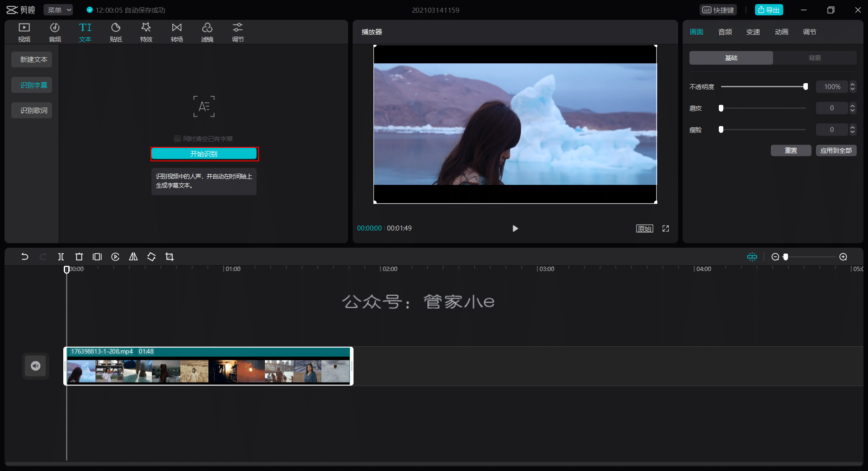Screen dimensions: 868x471
Task: Click the 重置 reset button
Action: (x=791, y=151)
